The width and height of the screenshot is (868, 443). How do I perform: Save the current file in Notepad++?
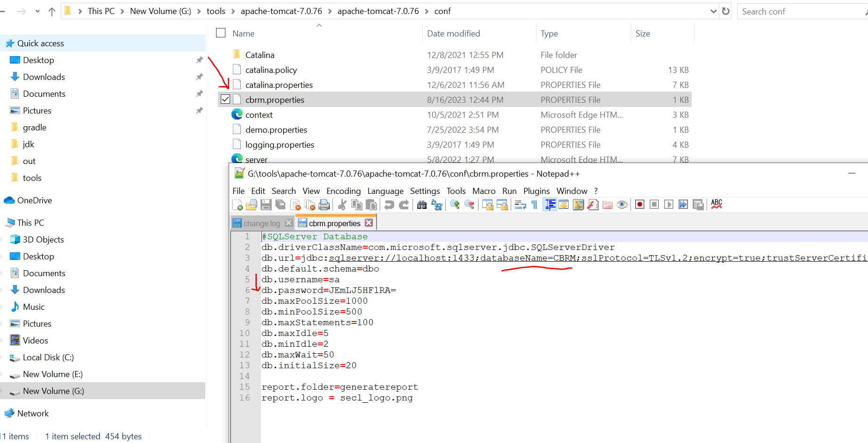(x=266, y=205)
